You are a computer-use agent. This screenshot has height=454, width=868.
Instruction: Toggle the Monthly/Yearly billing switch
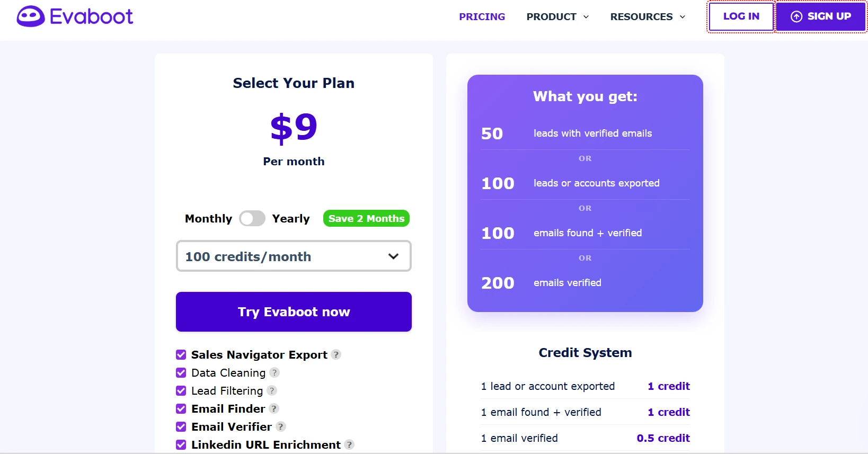pyautogui.click(x=252, y=218)
